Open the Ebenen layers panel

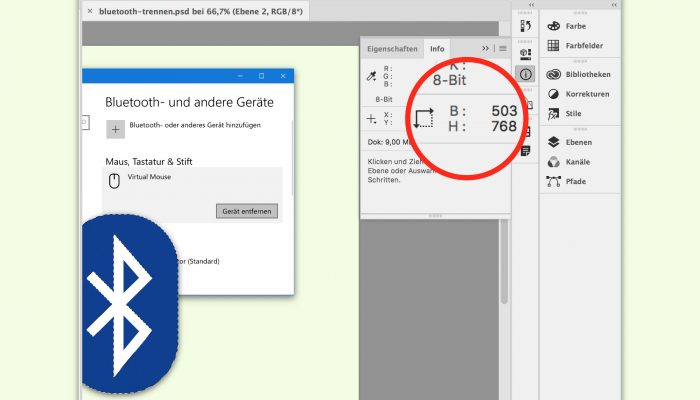click(x=570, y=142)
